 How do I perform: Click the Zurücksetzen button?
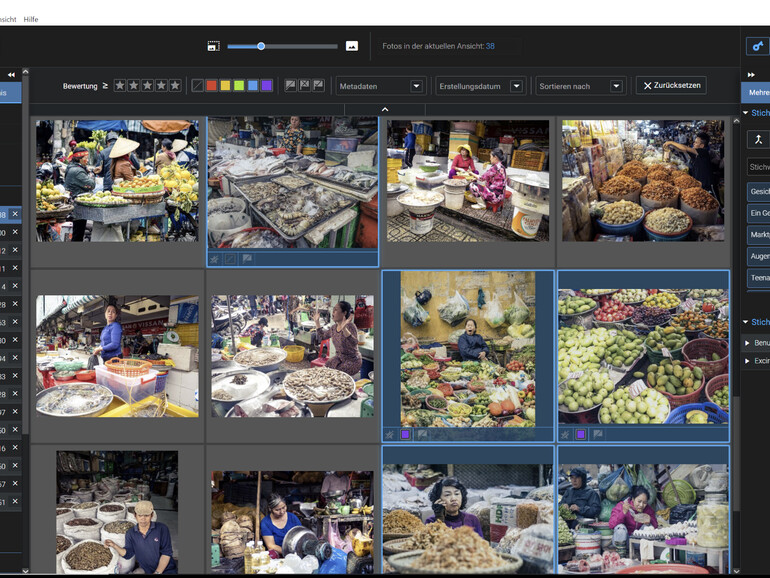pos(671,85)
